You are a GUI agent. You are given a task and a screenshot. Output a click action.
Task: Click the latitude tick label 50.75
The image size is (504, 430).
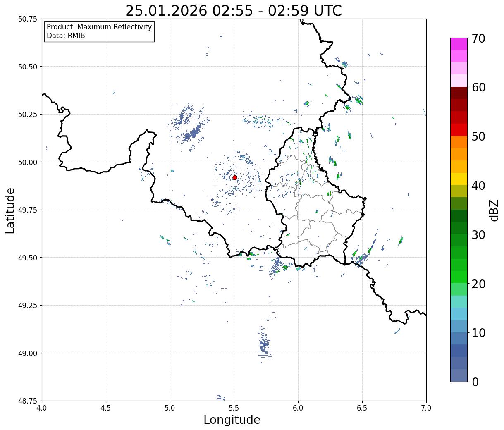(28, 19)
